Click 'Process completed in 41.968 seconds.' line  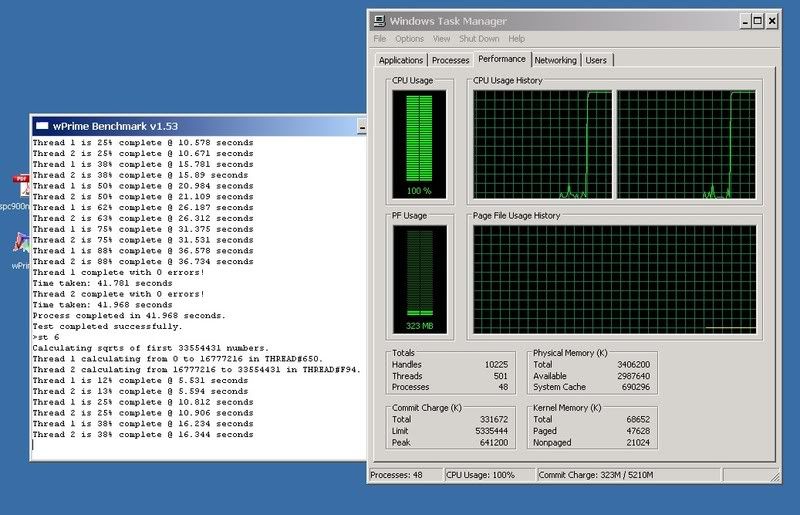point(129,315)
